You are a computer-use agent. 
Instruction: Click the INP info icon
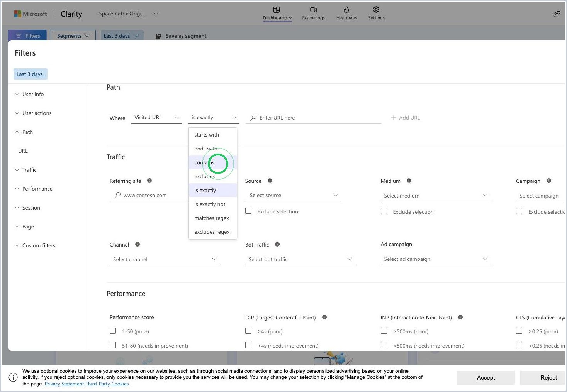click(460, 317)
